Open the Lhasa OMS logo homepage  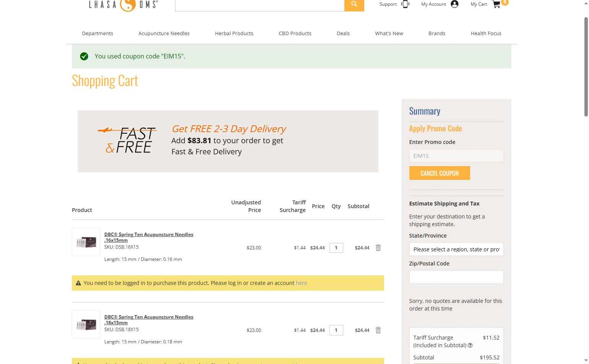[x=123, y=5]
